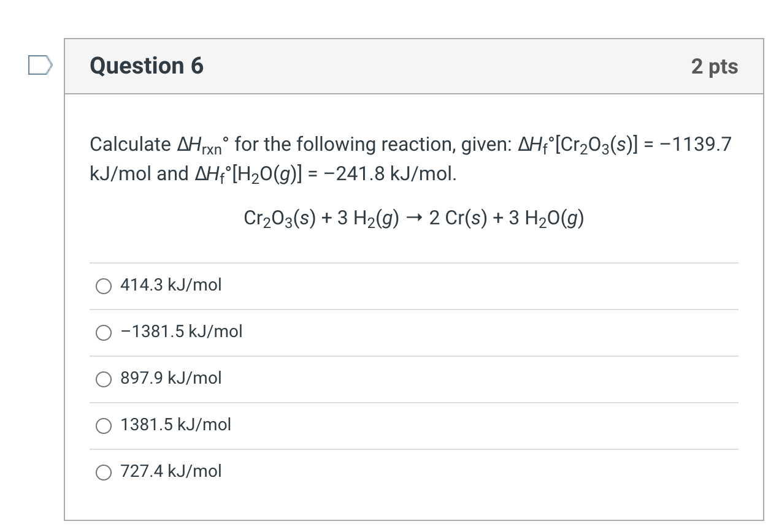The height and width of the screenshot is (532, 779).
Task: Click the Question 6 heading
Action: [x=147, y=66]
